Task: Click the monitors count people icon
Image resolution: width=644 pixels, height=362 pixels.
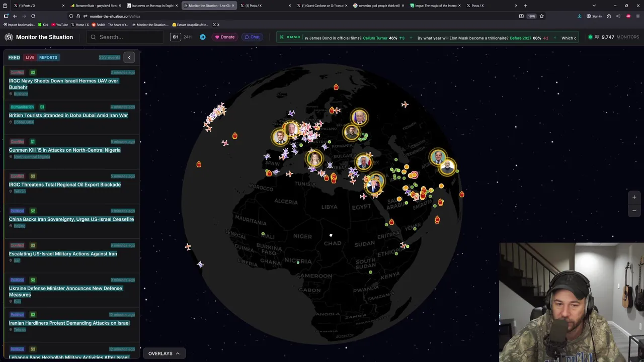Action: [597, 37]
